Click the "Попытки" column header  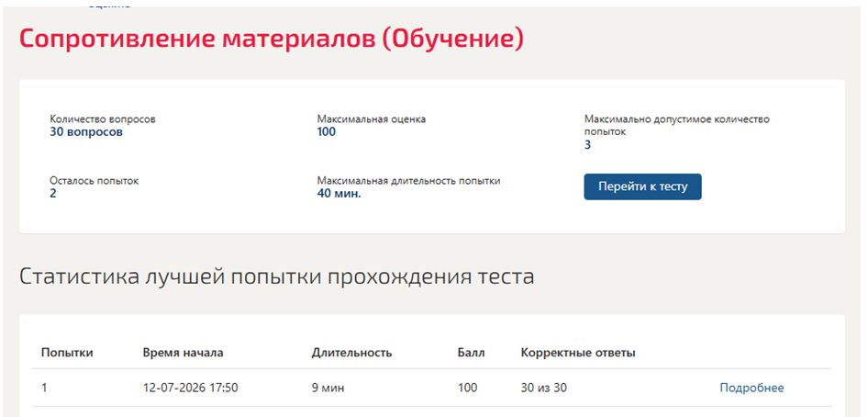pyautogui.click(x=67, y=354)
